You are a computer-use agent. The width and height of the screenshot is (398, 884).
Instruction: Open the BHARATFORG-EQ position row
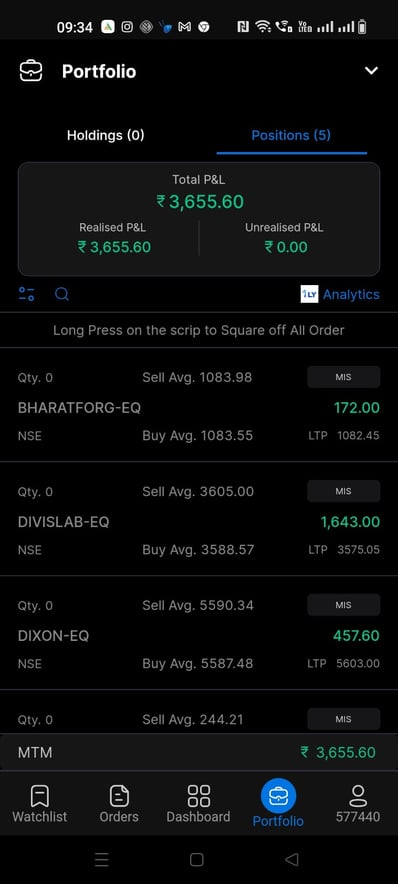pyautogui.click(x=199, y=405)
